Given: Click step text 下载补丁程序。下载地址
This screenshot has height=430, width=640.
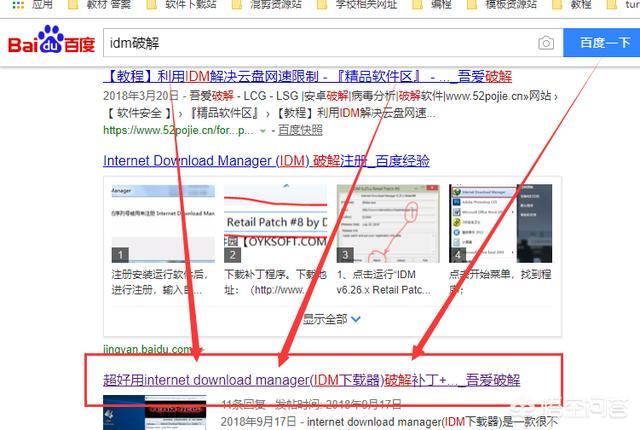Looking at the screenshot, I should (276, 282).
